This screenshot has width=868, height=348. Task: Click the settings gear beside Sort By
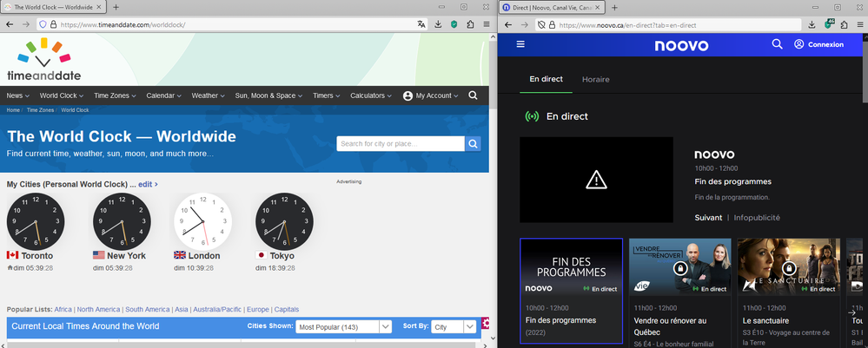(486, 323)
